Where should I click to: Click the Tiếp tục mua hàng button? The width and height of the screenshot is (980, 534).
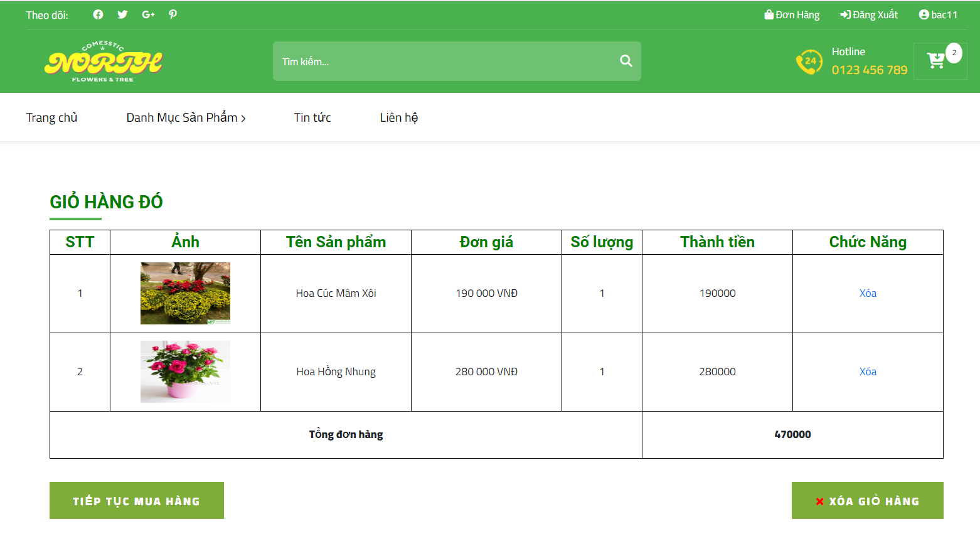pyautogui.click(x=137, y=501)
